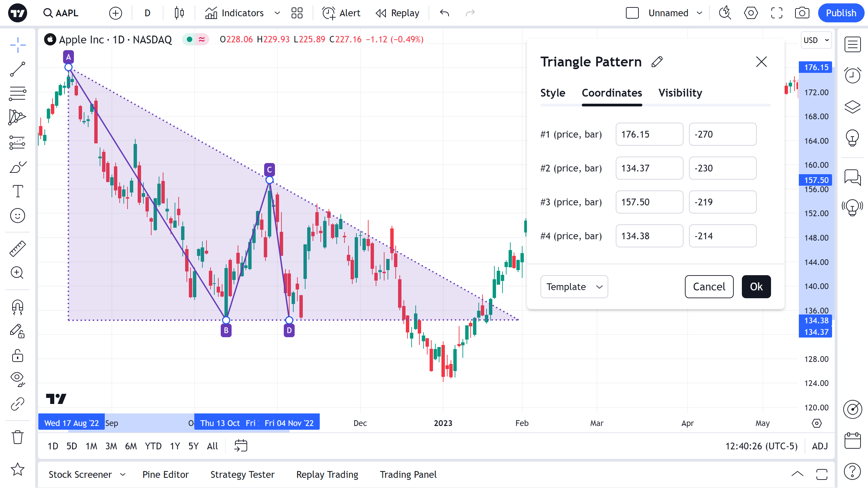868x488 pixels.
Task: Open the Unnamed layout dropdown arrow
Action: pos(699,13)
